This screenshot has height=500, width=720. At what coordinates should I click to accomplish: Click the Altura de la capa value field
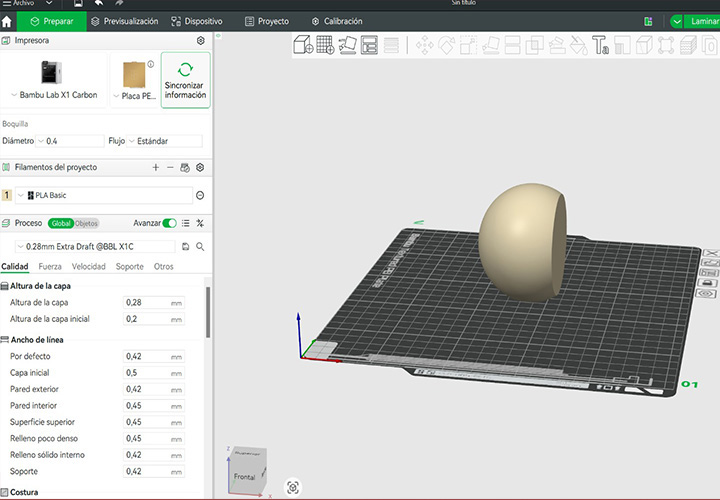(145, 302)
